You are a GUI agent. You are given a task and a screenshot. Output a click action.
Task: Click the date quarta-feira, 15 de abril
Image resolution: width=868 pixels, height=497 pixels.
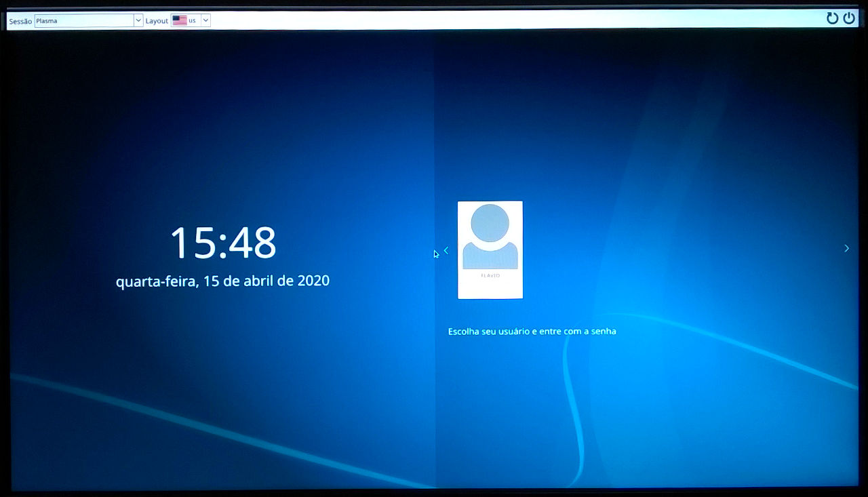click(224, 280)
